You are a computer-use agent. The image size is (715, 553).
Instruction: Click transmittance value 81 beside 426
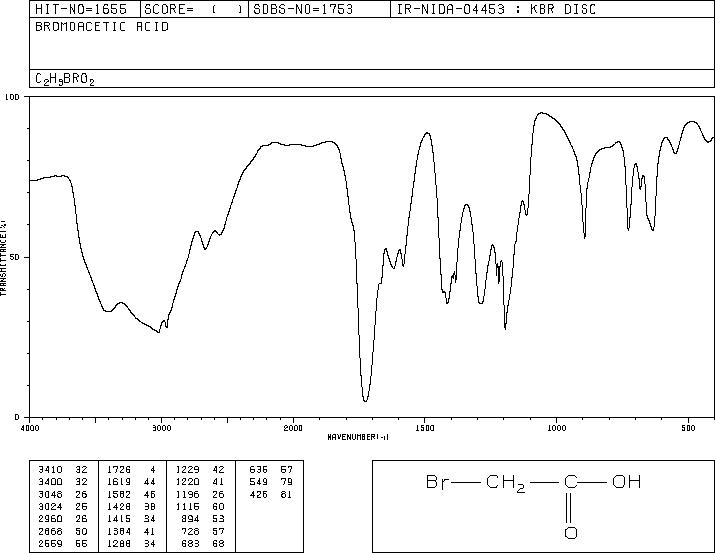pyautogui.click(x=286, y=494)
